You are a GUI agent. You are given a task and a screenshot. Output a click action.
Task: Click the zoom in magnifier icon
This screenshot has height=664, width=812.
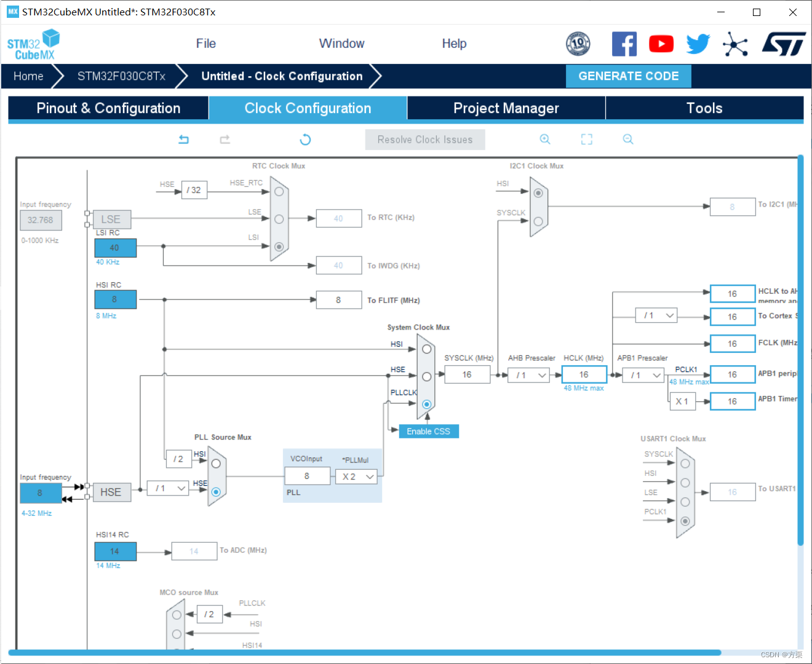pyautogui.click(x=545, y=140)
